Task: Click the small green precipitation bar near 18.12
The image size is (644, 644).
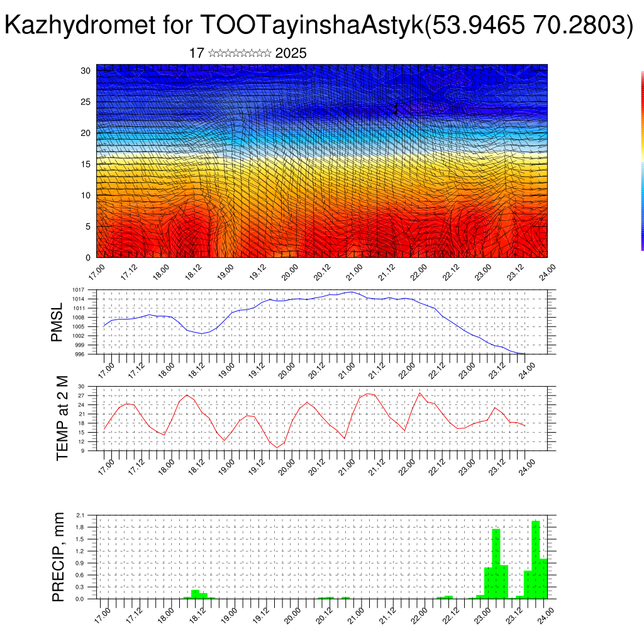Action: (x=196, y=594)
